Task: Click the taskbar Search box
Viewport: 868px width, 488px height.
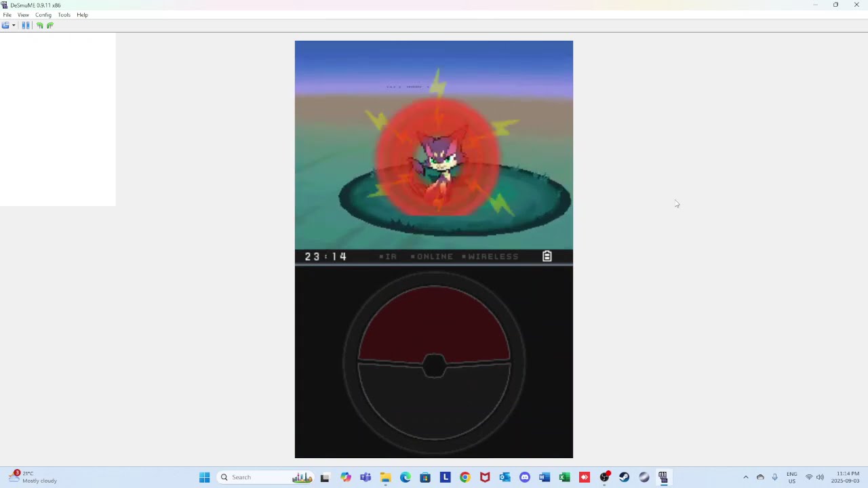Action: point(267,477)
